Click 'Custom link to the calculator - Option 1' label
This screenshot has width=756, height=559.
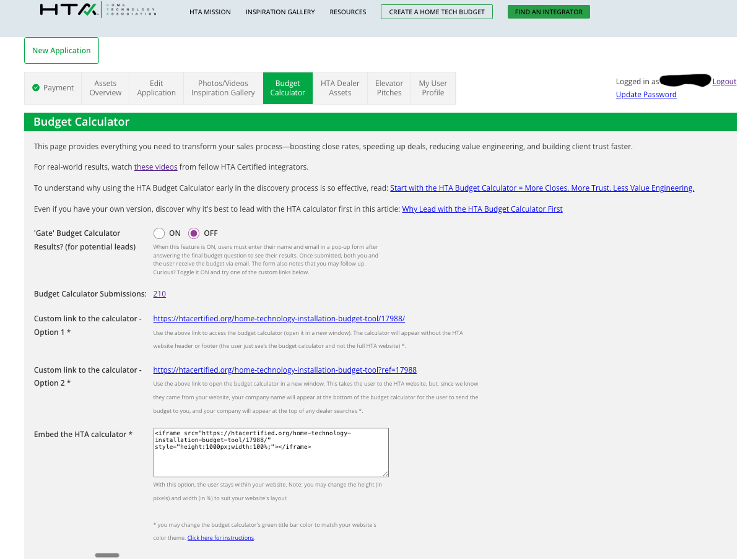[x=88, y=326]
